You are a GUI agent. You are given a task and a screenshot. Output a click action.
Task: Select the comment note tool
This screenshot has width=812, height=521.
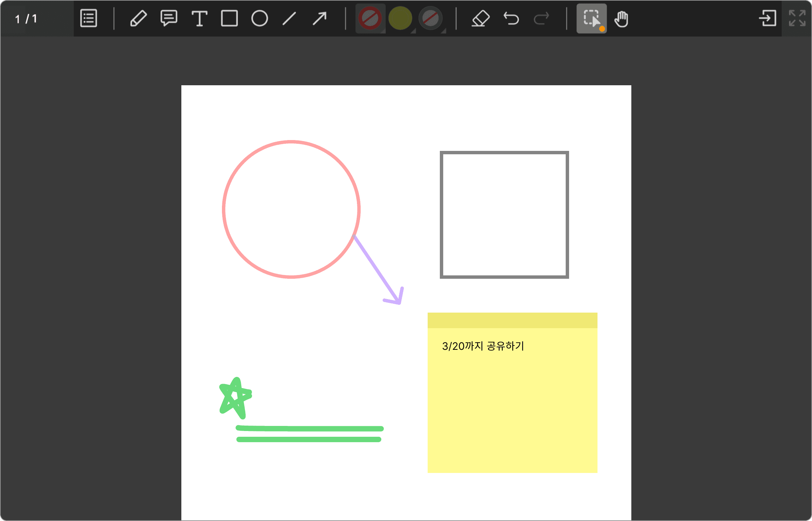click(168, 19)
